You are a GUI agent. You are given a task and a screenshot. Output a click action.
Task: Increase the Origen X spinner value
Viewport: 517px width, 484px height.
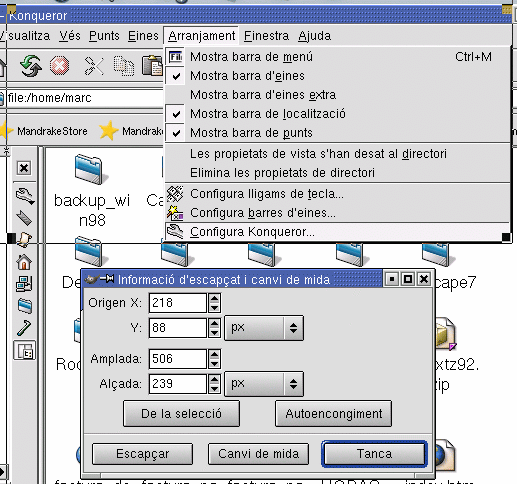click(214, 298)
